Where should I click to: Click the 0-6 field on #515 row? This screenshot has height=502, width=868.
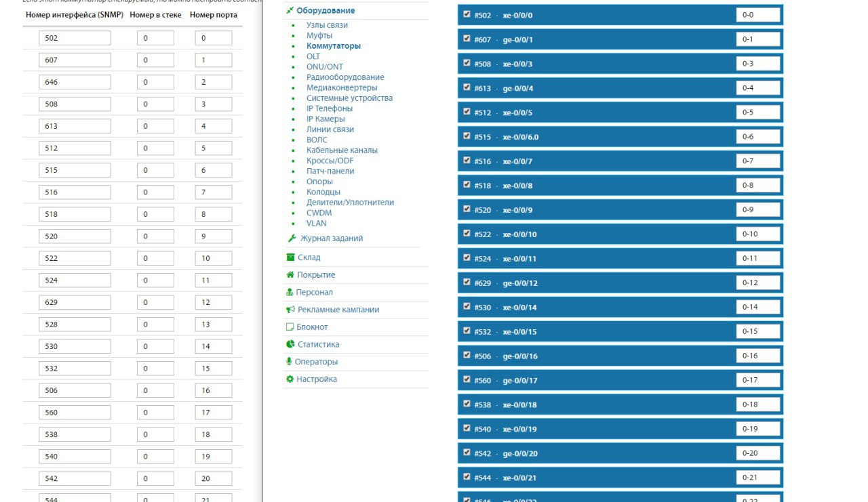(758, 137)
